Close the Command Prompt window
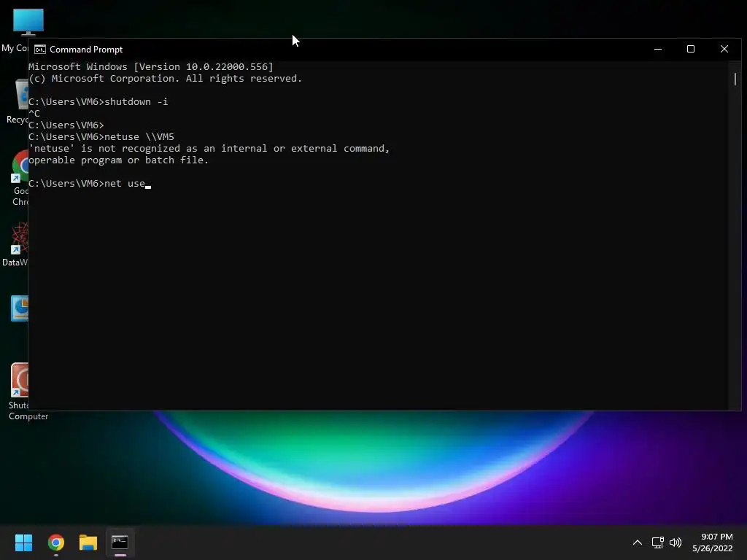This screenshot has height=560, width=747. coord(724,49)
